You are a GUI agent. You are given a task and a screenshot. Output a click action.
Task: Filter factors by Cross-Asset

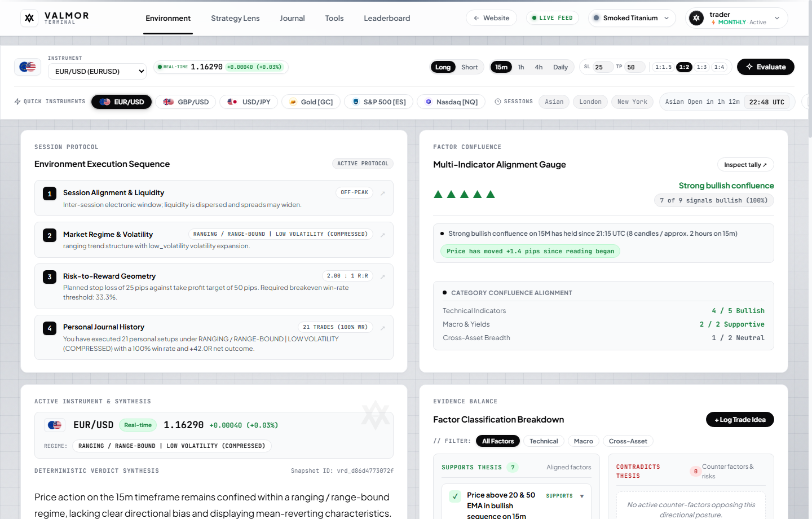pos(628,441)
